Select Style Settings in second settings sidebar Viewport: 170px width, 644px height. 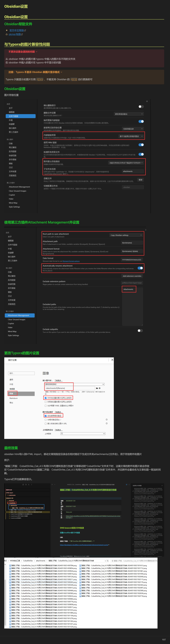pos(13,336)
